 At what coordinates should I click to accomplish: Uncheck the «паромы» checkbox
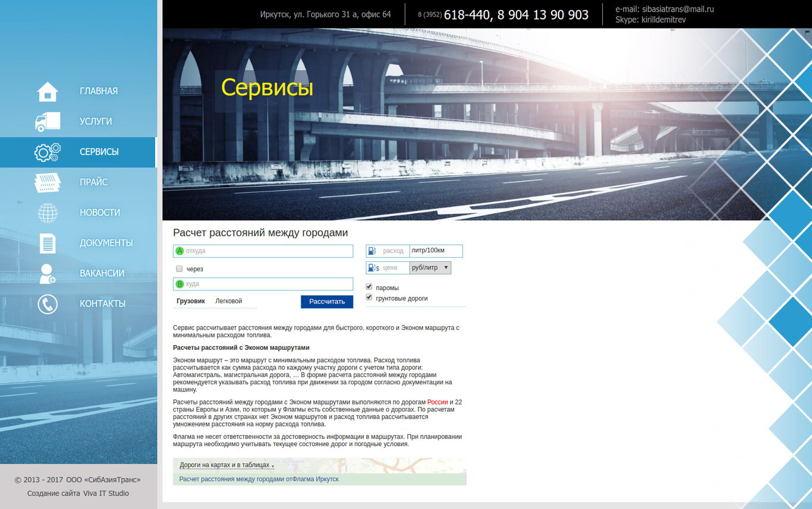369,287
